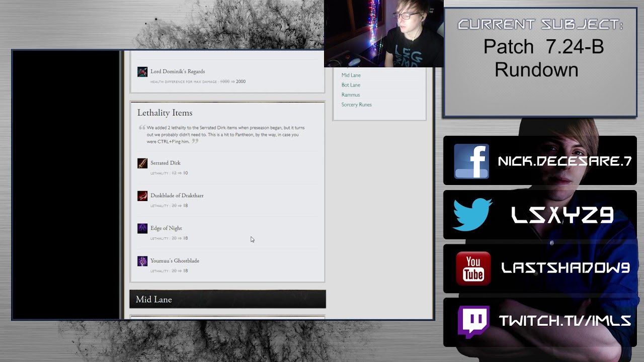
Task: Select the Duskblade of Draktharr title
Action: point(177,196)
